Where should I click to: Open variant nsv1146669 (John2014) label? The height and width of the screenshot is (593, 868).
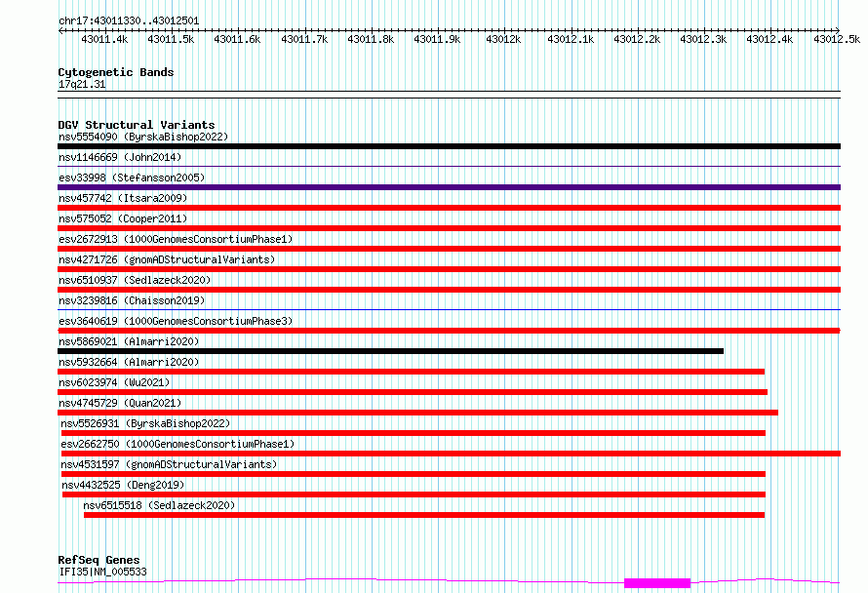point(120,157)
